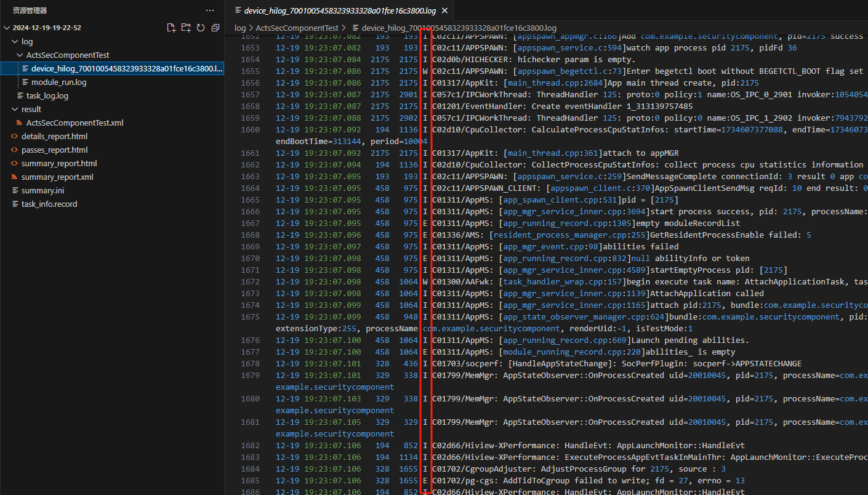Open task_info.record file
Screen dimensions: 868x495
click(x=49, y=204)
